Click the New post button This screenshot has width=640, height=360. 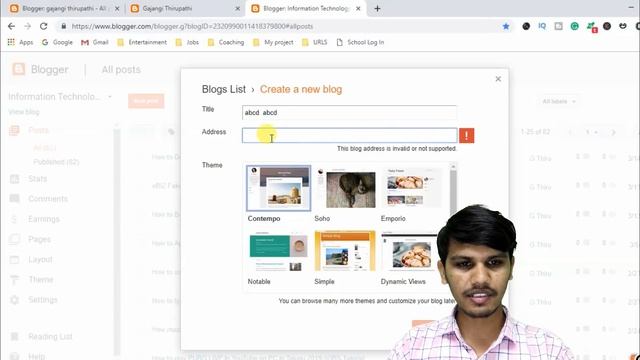146,101
